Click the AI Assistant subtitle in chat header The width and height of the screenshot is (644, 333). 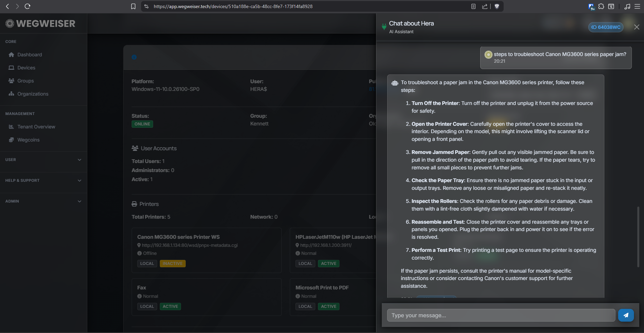401,32
